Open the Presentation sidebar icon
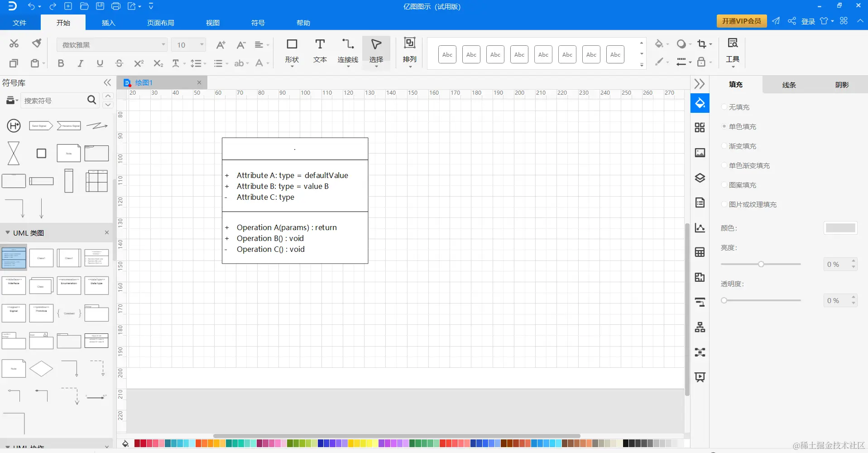 click(700, 377)
